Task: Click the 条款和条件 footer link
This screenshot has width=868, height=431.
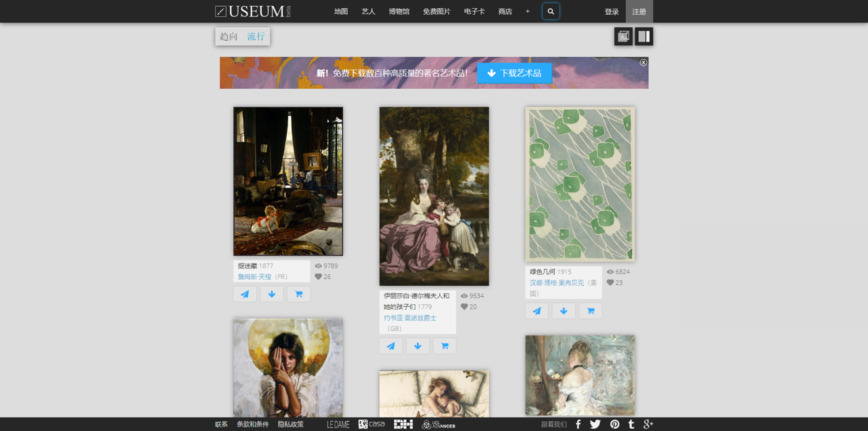Action: coord(253,424)
